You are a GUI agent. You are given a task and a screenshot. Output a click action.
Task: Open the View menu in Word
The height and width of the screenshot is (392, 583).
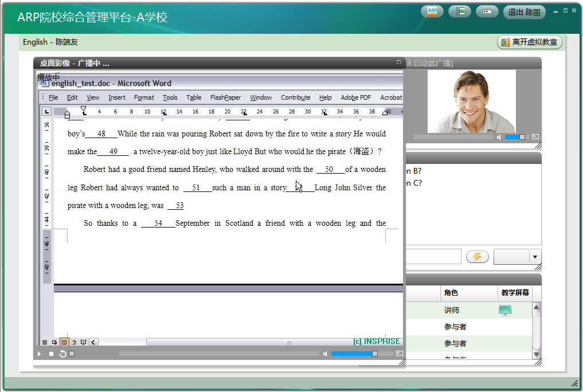pyautogui.click(x=93, y=97)
